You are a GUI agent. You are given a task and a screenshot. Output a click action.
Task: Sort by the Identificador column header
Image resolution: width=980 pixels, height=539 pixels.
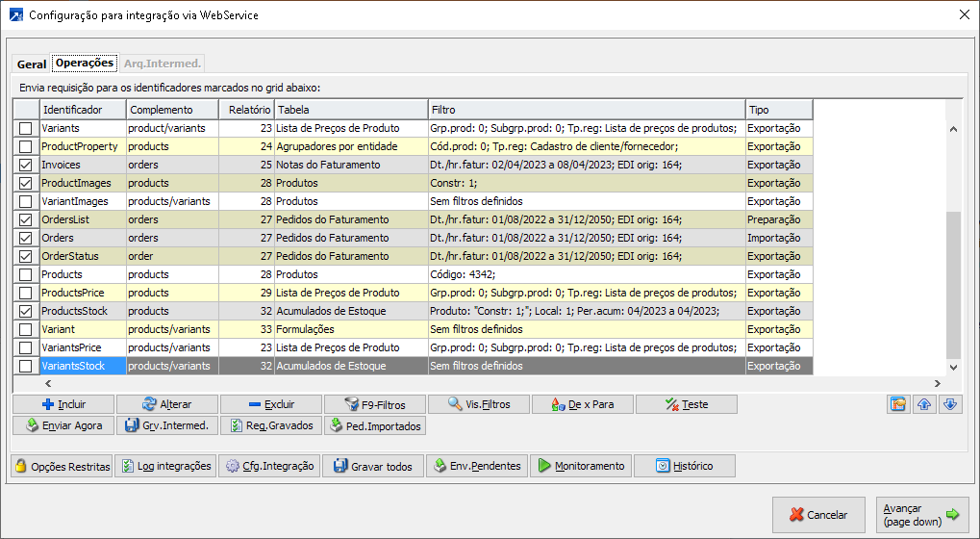(82, 110)
